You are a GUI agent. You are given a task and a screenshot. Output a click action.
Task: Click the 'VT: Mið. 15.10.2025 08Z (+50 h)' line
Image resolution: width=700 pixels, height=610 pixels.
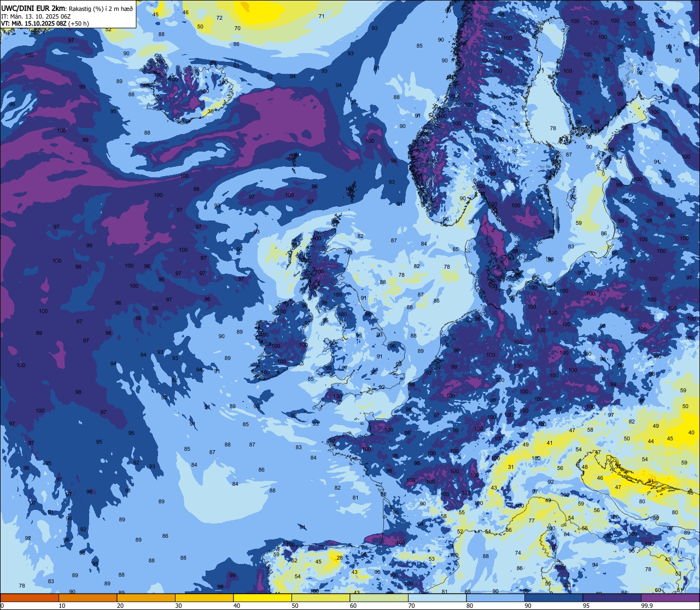[x=45, y=24]
